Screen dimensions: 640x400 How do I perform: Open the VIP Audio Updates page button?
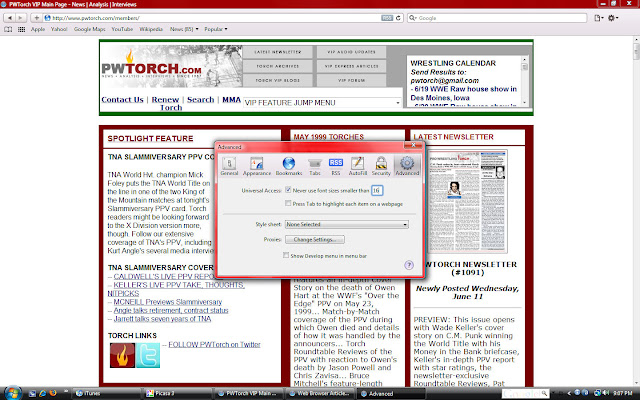click(351, 52)
